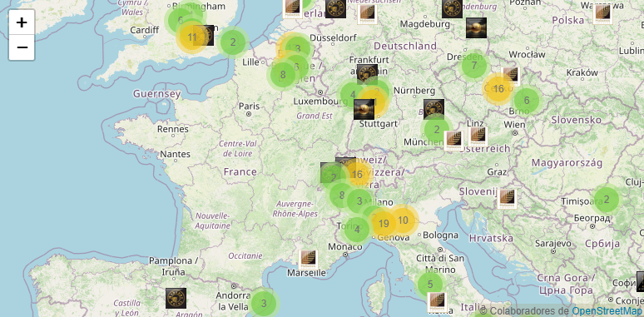Click the gold sphere marker above Stuttgart

pos(364,110)
